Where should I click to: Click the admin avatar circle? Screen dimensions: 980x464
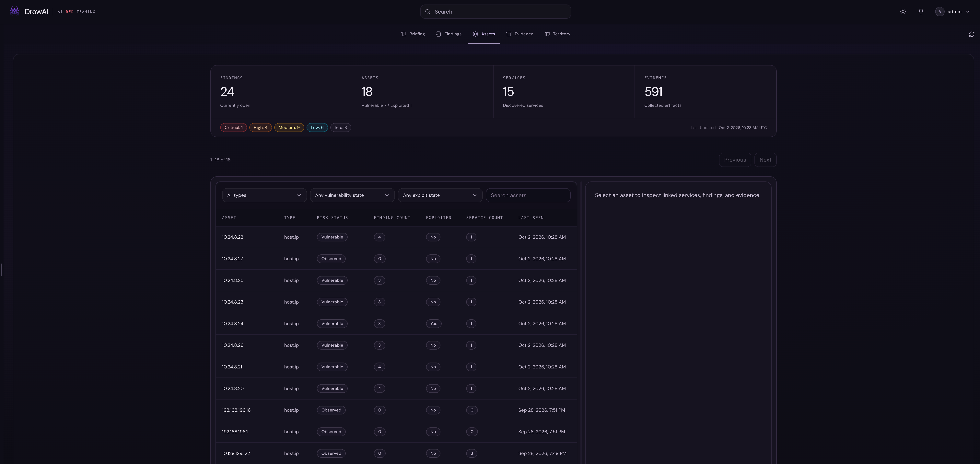(939, 12)
